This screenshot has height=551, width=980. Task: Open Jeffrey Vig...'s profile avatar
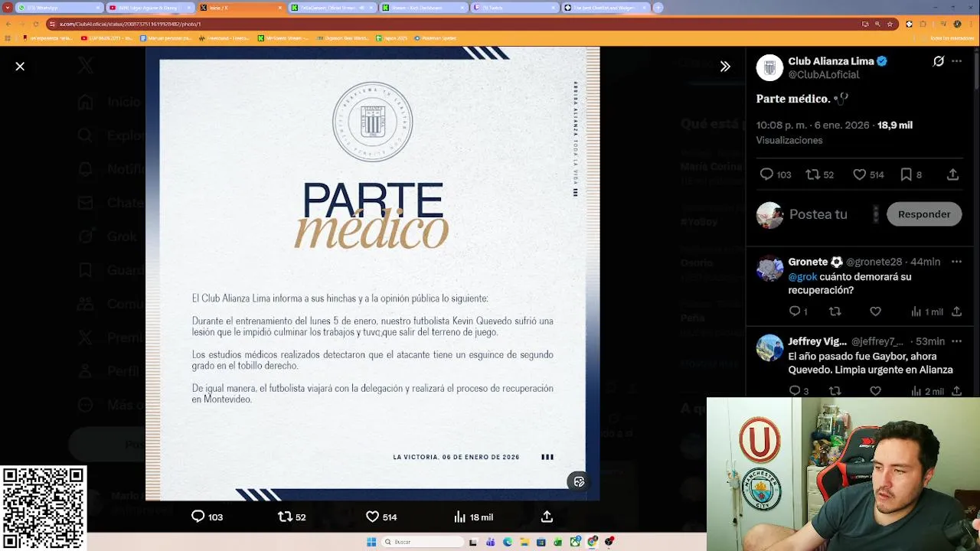769,348
